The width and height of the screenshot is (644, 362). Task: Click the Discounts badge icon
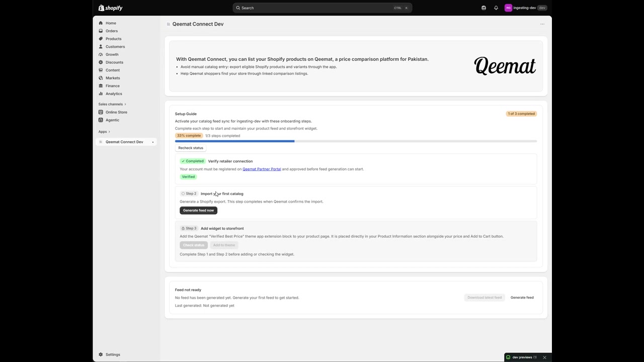[101, 62]
